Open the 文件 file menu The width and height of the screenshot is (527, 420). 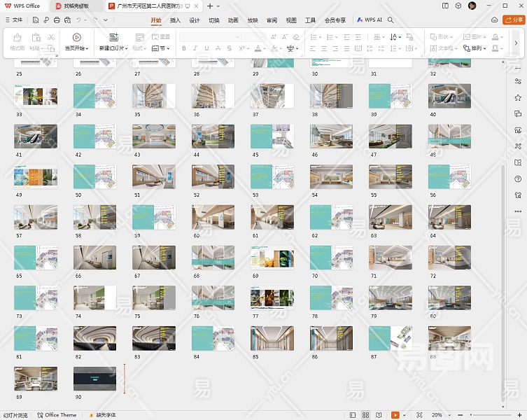click(14, 20)
